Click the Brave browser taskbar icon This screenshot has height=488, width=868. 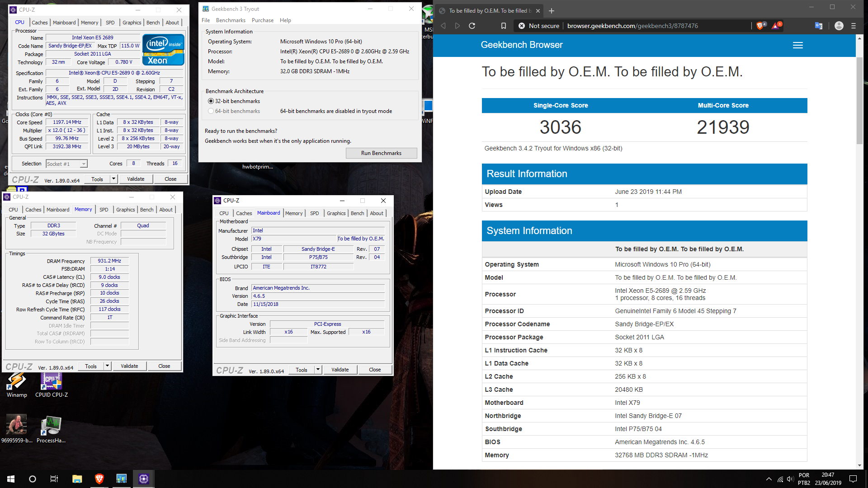tap(99, 479)
